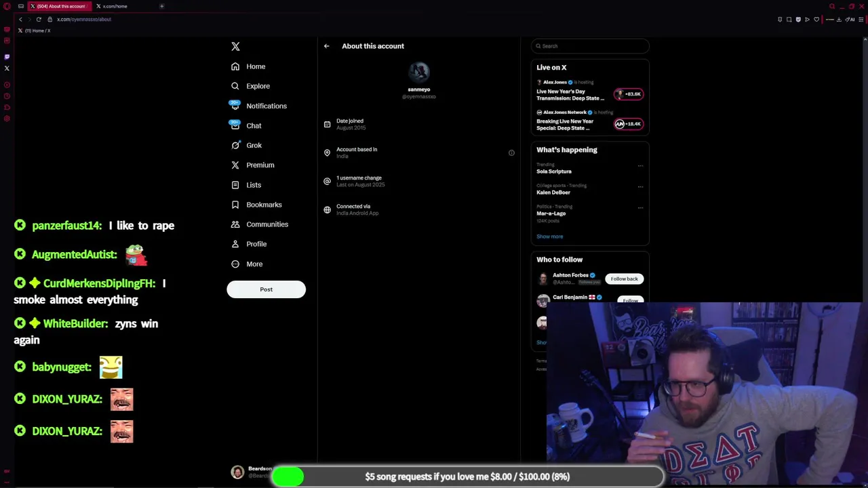Click the song requests donation progress bar
This screenshot has height=488, width=868.
click(467, 476)
